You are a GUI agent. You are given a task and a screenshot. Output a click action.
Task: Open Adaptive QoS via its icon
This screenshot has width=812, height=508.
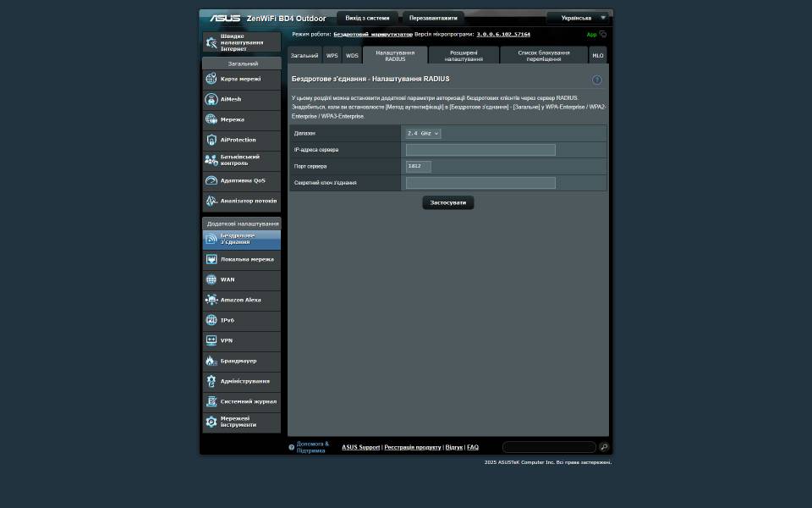click(211, 180)
